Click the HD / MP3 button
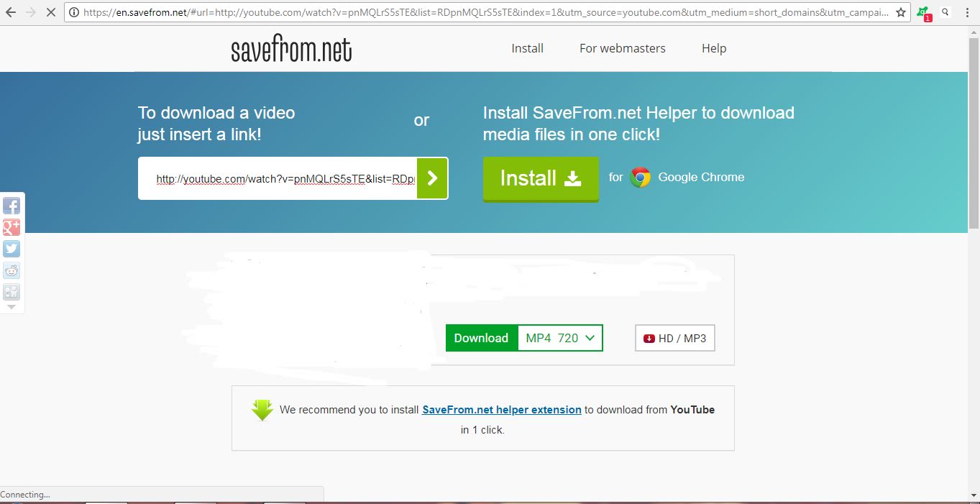The image size is (980, 504). [675, 338]
